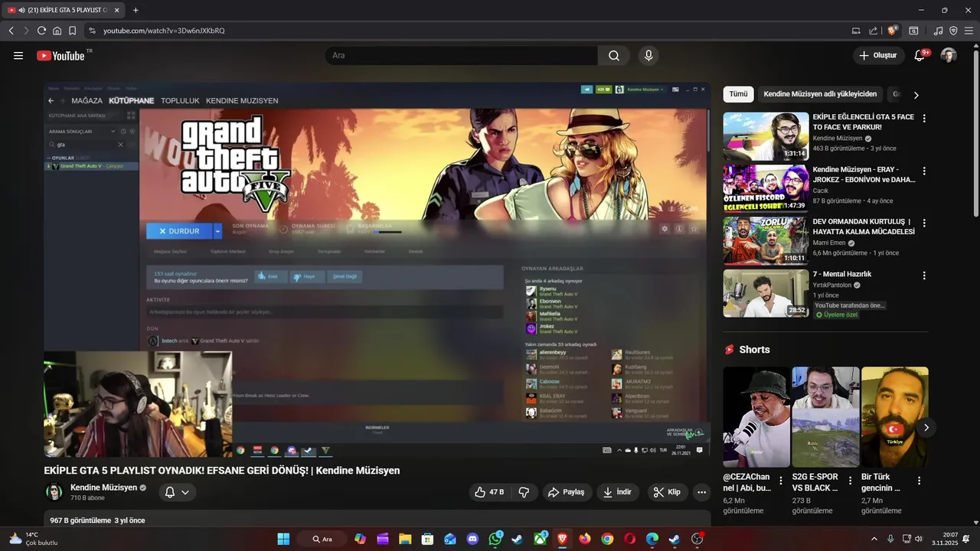This screenshot has width=980, height=551.
Task: Open new browser tab
Action: [x=136, y=10]
